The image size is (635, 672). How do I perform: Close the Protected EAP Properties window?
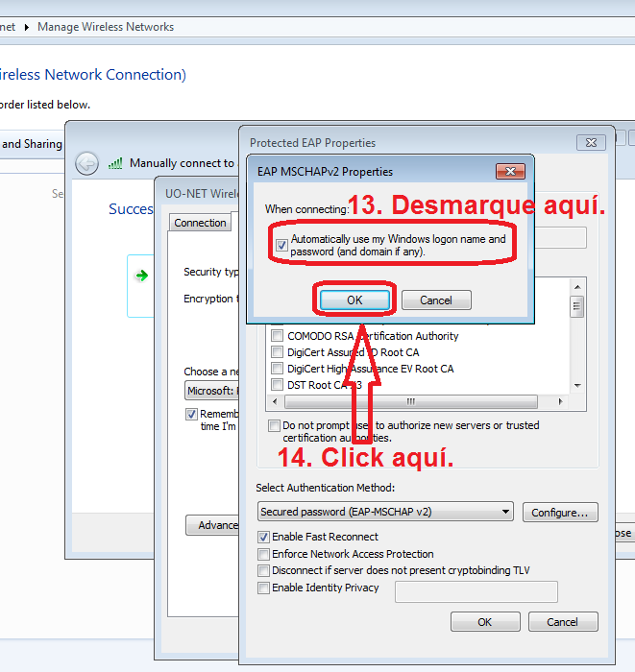pos(591,142)
